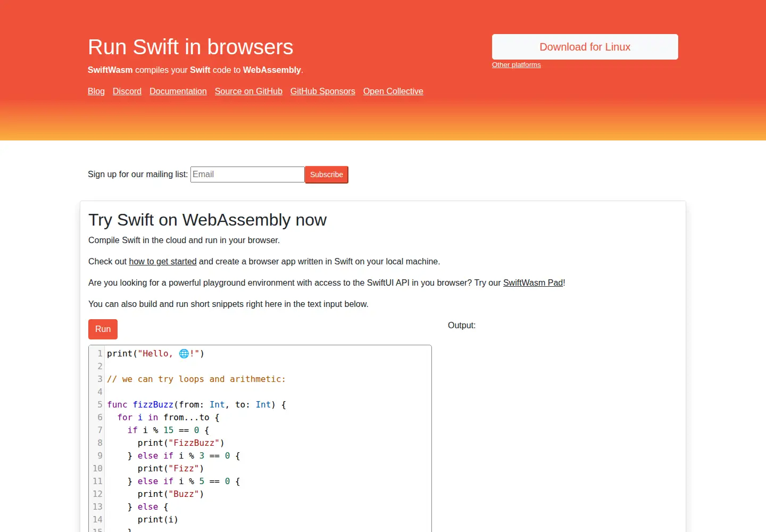Click the globe emoji in line 1
The width and height of the screenshot is (766, 532).
[184, 354]
